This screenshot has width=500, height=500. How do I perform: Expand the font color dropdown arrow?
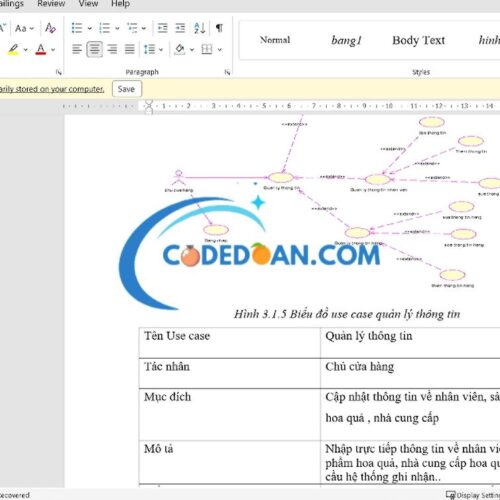(x=53, y=50)
